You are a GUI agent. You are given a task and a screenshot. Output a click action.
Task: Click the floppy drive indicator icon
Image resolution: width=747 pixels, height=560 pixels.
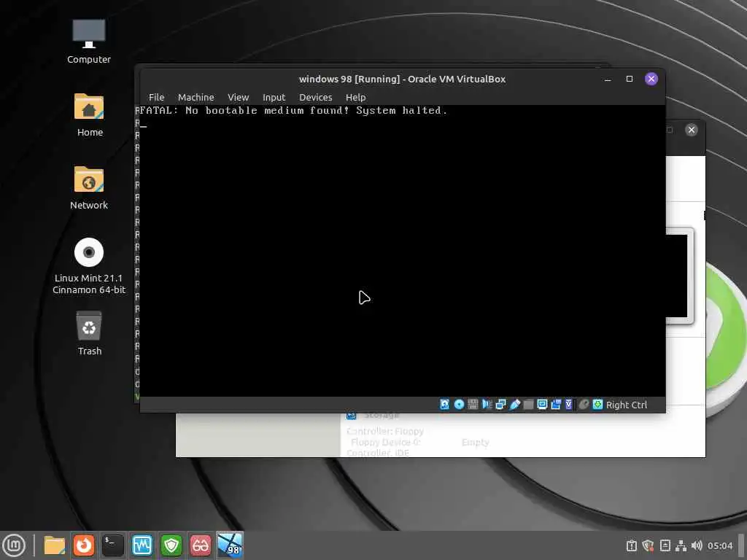pyautogui.click(x=473, y=404)
